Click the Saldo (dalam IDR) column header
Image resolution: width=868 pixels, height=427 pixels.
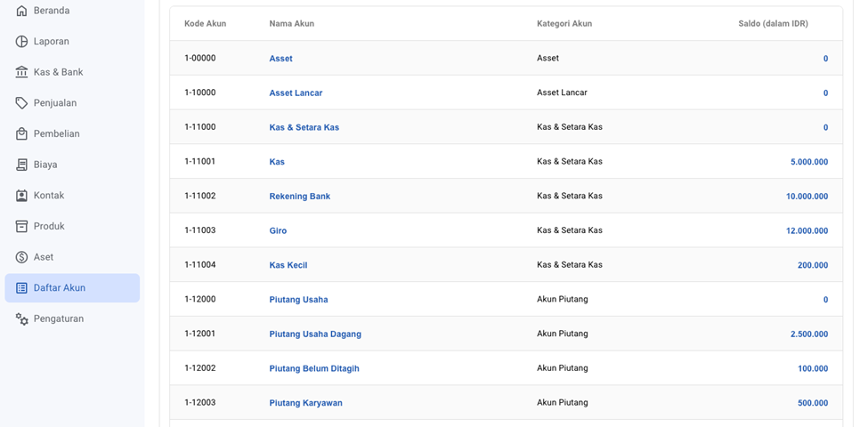coord(773,24)
